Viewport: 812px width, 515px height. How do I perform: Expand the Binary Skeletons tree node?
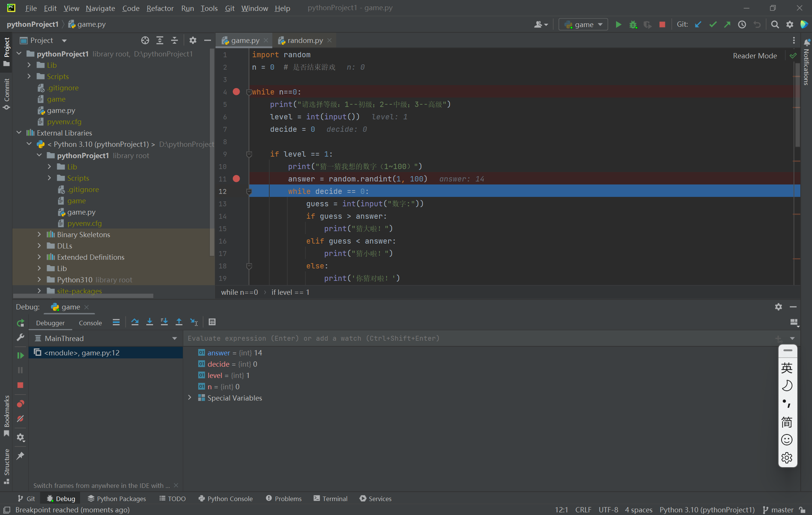[x=39, y=235]
